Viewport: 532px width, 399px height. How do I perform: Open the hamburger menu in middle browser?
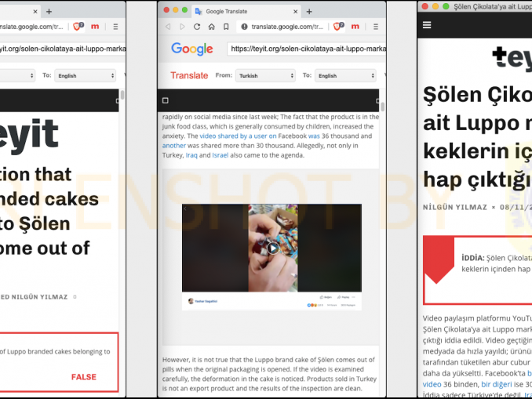point(376,27)
